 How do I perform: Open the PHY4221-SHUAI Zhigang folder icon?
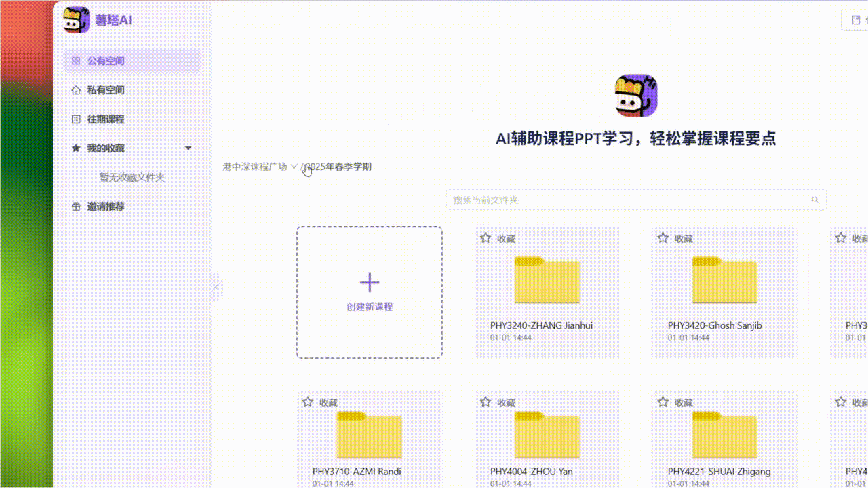pos(725,434)
